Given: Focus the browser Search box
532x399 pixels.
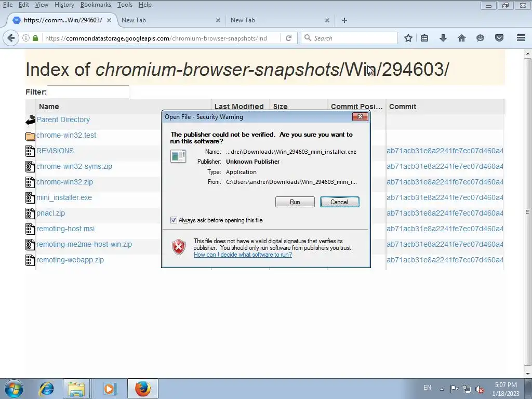Looking at the screenshot, I should pyautogui.click(x=349, y=38).
